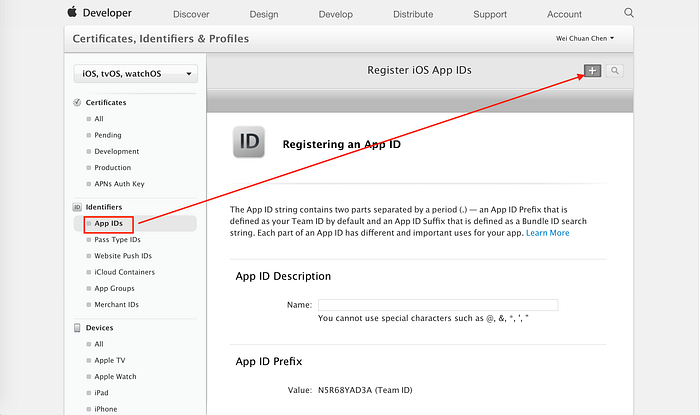The width and height of the screenshot is (700, 415).
Task: Click the Certificates section icon
Action: (x=77, y=102)
